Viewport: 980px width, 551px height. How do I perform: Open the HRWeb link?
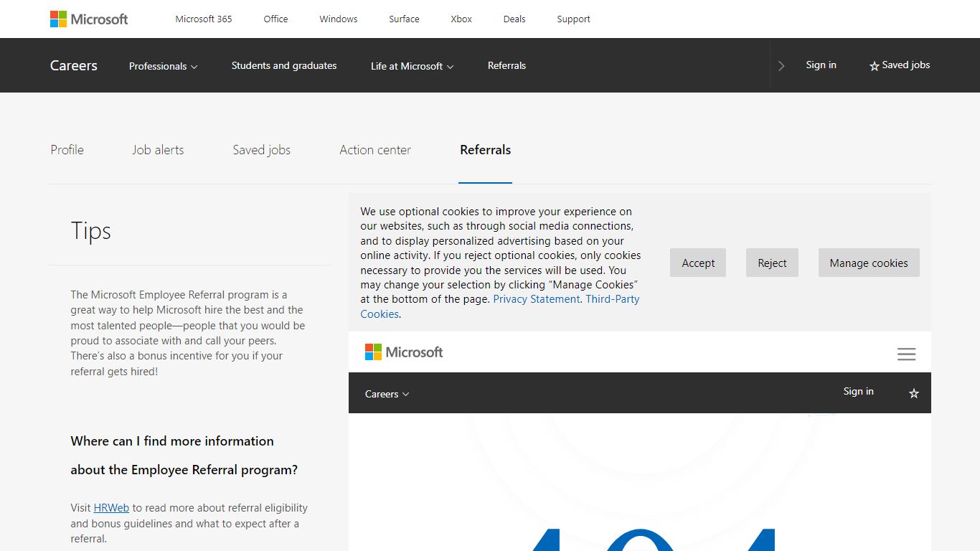(x=111, y=508)
